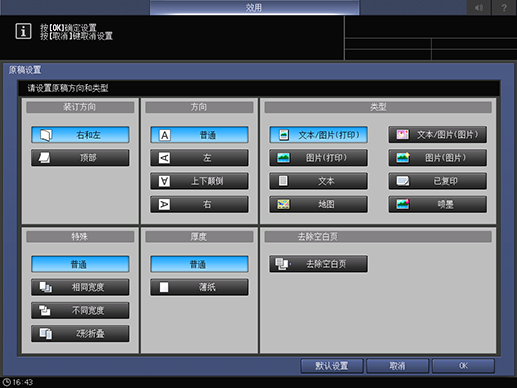Click the 特殊 section header
Image resolution: width=517 pixels, height=388 pixels.
coord(80,237)
